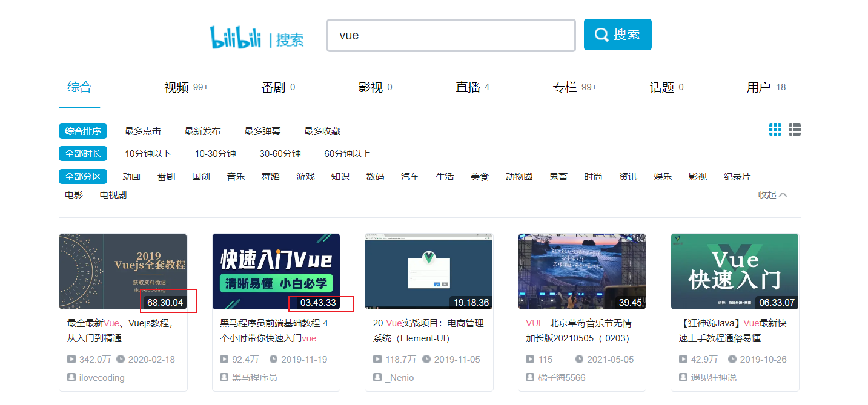Screen dimensions: 868x405
Task: Visit uploader ilovecoding
Action: (102, 378)
